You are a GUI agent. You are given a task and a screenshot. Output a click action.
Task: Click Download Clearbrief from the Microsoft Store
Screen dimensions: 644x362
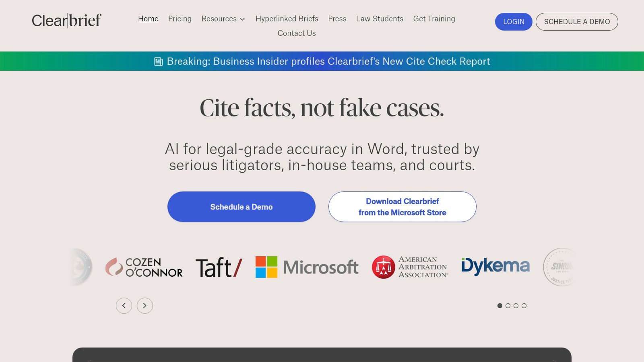tap(402, 206)
